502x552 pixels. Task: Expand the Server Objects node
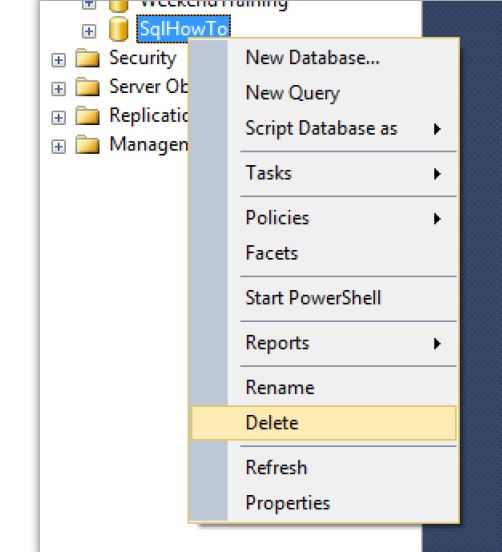[x=58, y=89]
